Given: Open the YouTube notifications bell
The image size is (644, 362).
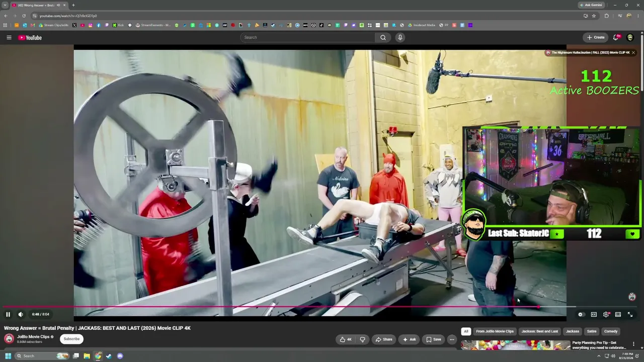Looking at the screenshot, I should click(616, 37).
